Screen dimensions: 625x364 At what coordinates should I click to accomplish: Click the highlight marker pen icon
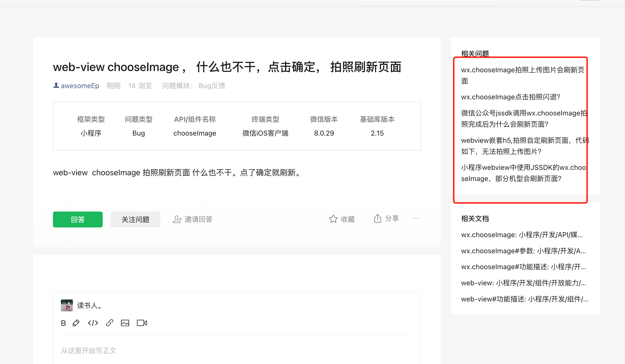click(76, 323)
